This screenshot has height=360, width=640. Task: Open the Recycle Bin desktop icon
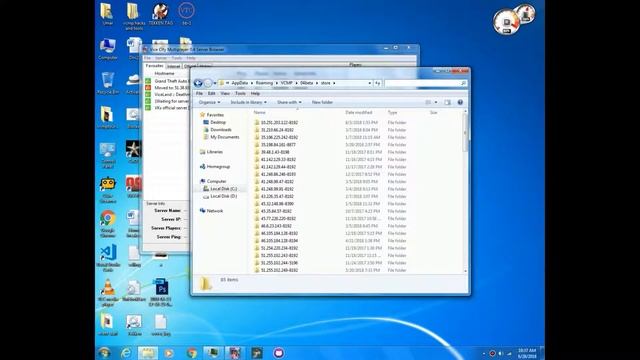108,83
